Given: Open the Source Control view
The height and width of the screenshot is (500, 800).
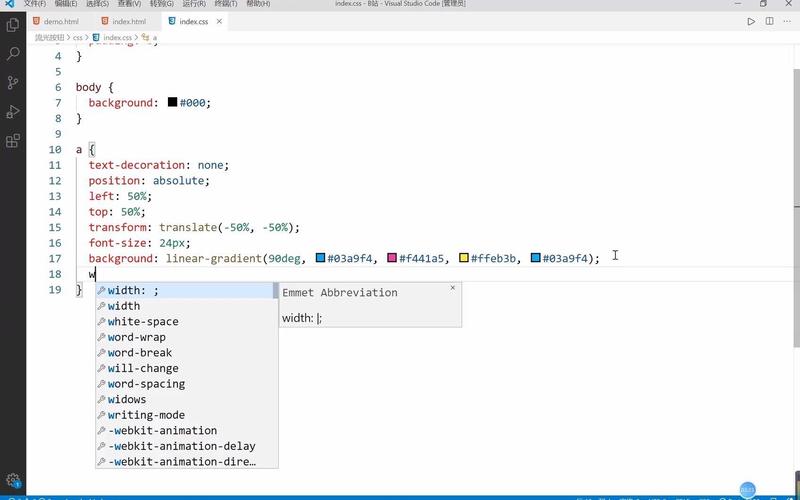Looking at the screenshot, I should pos(13,82).
